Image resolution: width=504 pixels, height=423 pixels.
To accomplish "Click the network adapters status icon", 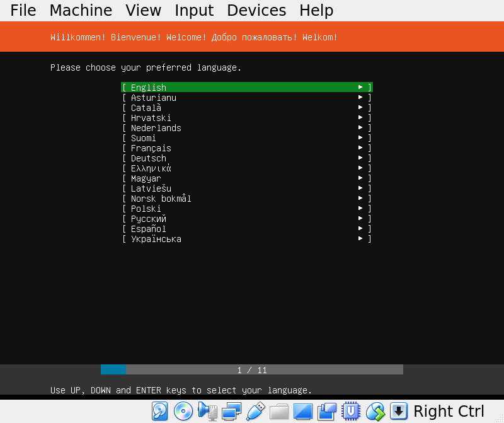I will tap(231, 411).
